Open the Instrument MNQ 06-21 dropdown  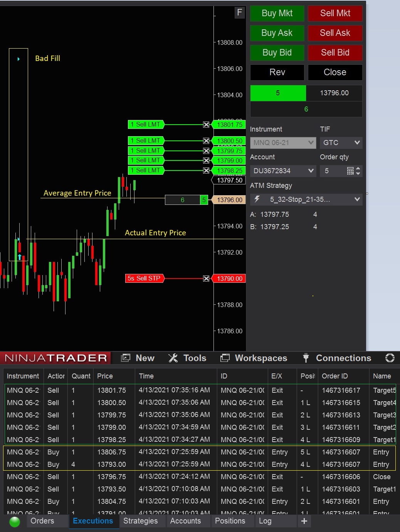tap(283, 143)
